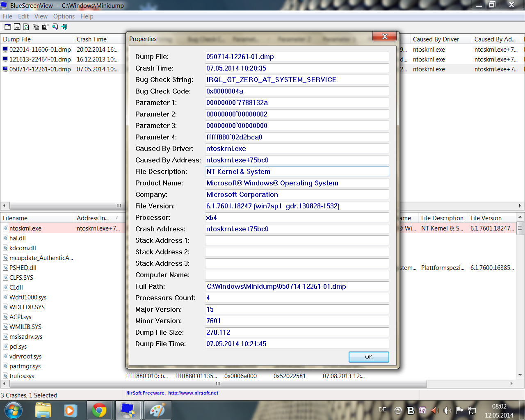Viewport: 525px width, 420px height.
Task: Sort by the Caused By Driver column header
Action: coord(441,39)
